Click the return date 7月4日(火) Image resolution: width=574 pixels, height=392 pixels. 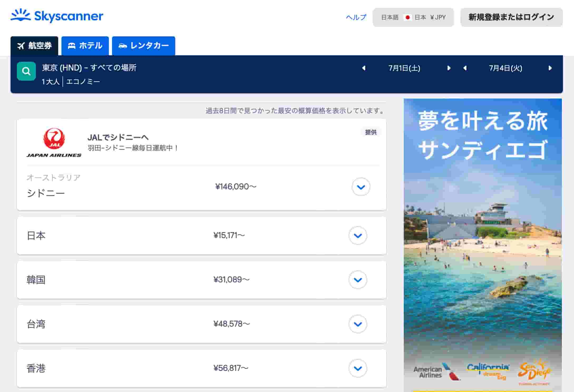[505, 68]
